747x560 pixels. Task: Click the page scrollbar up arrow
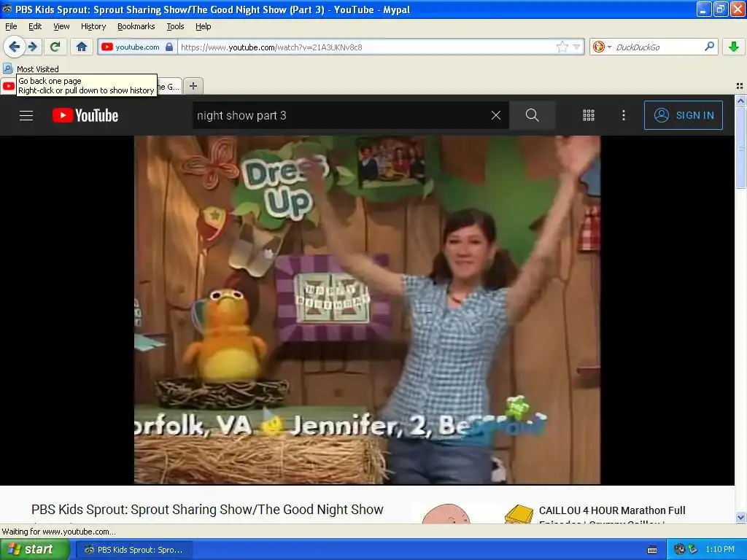pyautogui.click(x=740, y=101)
